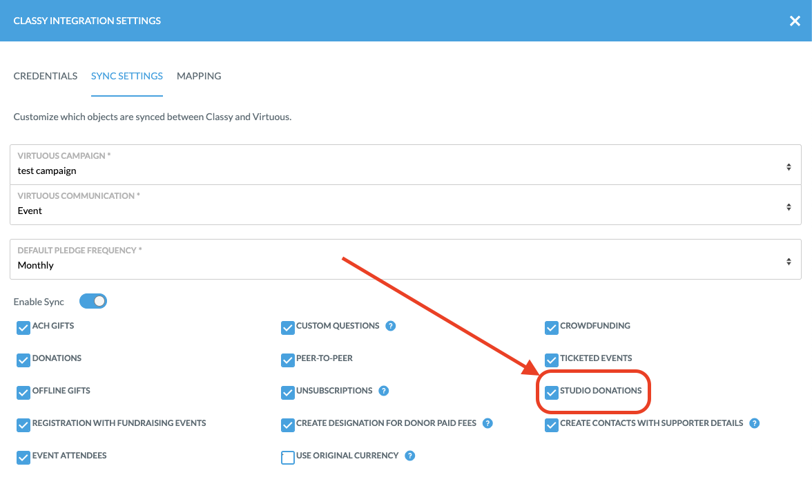The width and height of the screenshot is (812, 504).
Task: Uncheck the Crowdfunding checkbox
Action: [x=552, y=327]
